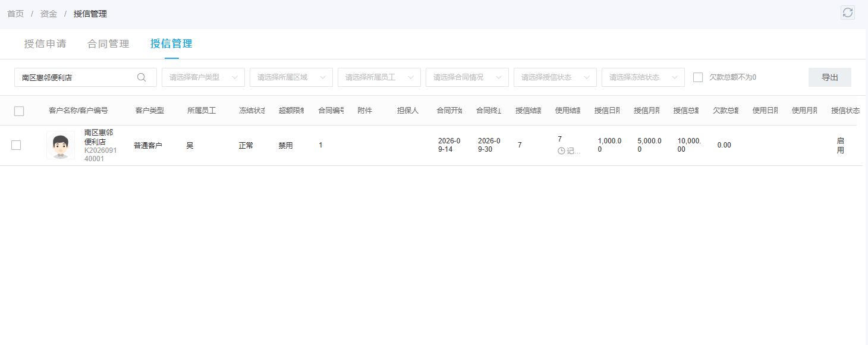Switch to the 合同管理 tab
The height and width of the screenshot is (345, 868).
coord(108,43)
